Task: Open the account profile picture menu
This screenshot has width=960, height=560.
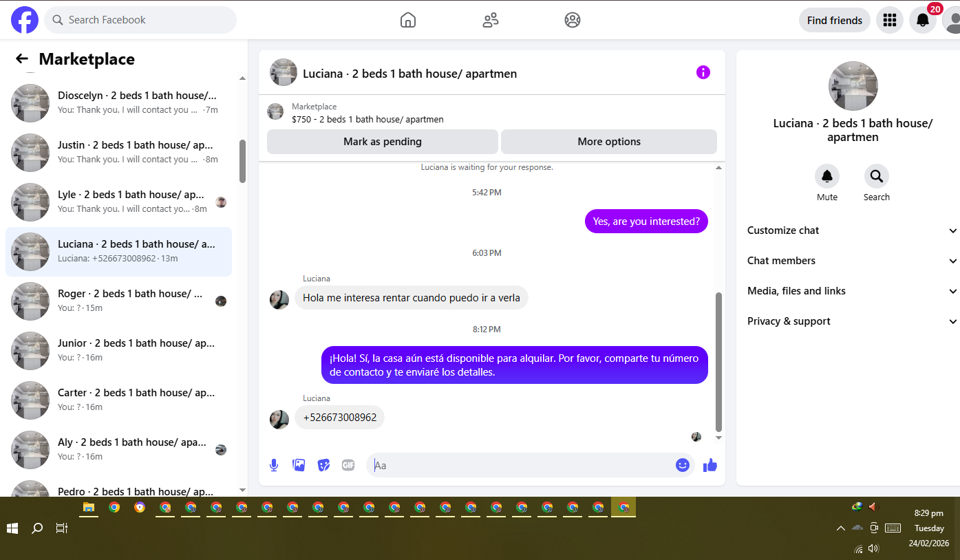Action: (x=952, y=20)
